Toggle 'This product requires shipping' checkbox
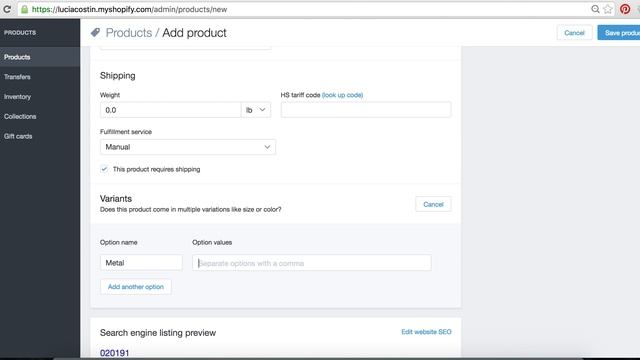 point(104,169)
